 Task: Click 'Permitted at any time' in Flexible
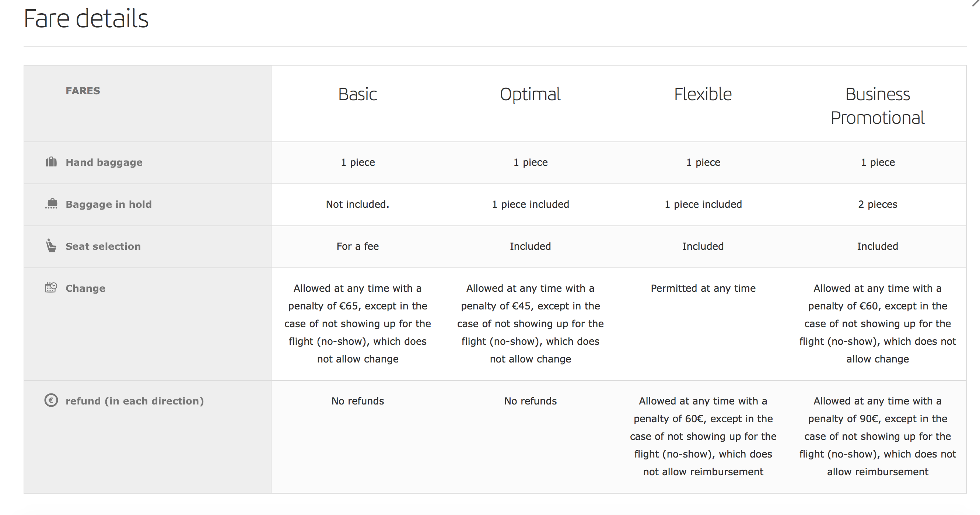point(703,288)
